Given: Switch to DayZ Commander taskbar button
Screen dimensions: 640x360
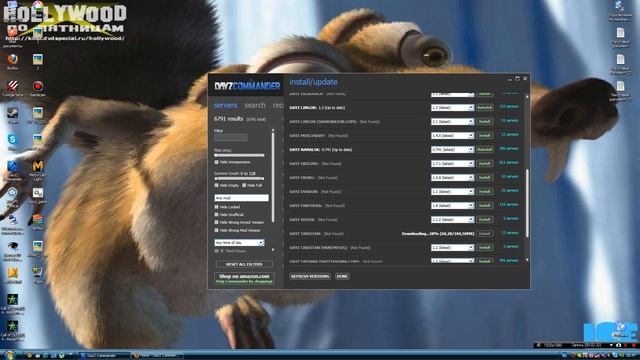Looking at the screenshot, I should [x=104, y=356].
